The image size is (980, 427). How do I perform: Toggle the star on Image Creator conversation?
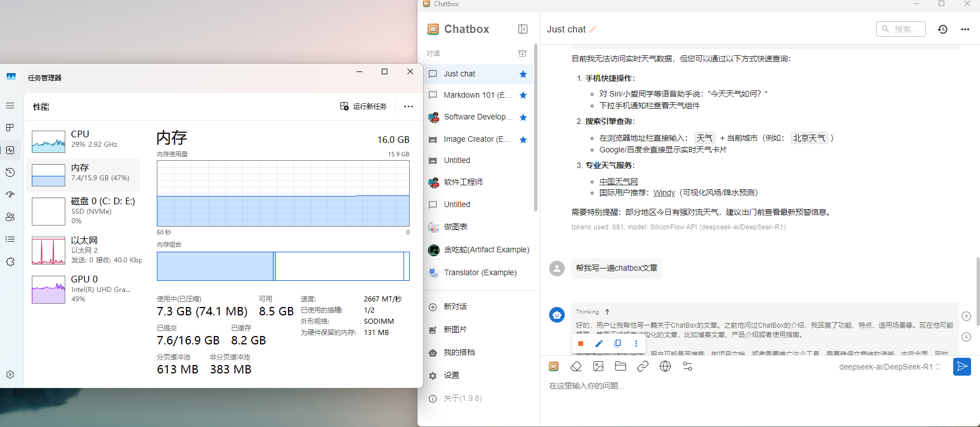(x=523, y=140)
